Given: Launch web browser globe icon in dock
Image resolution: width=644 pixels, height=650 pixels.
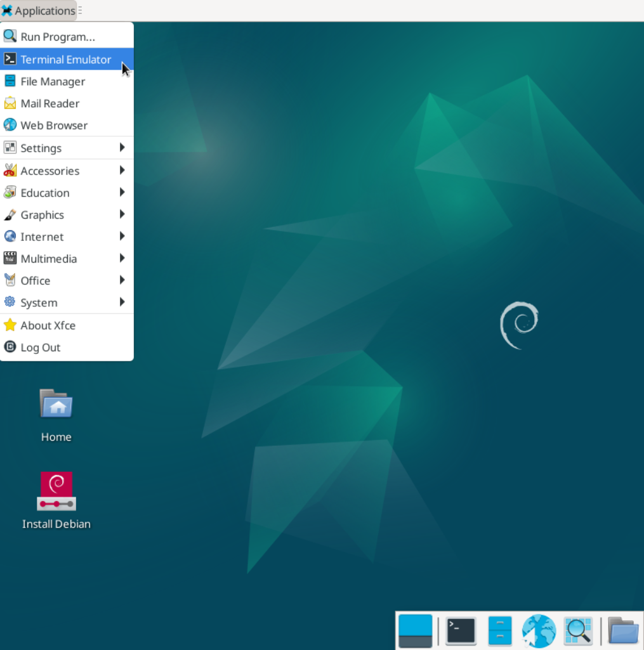Looking at the screenshot, I should click(539, 631).
